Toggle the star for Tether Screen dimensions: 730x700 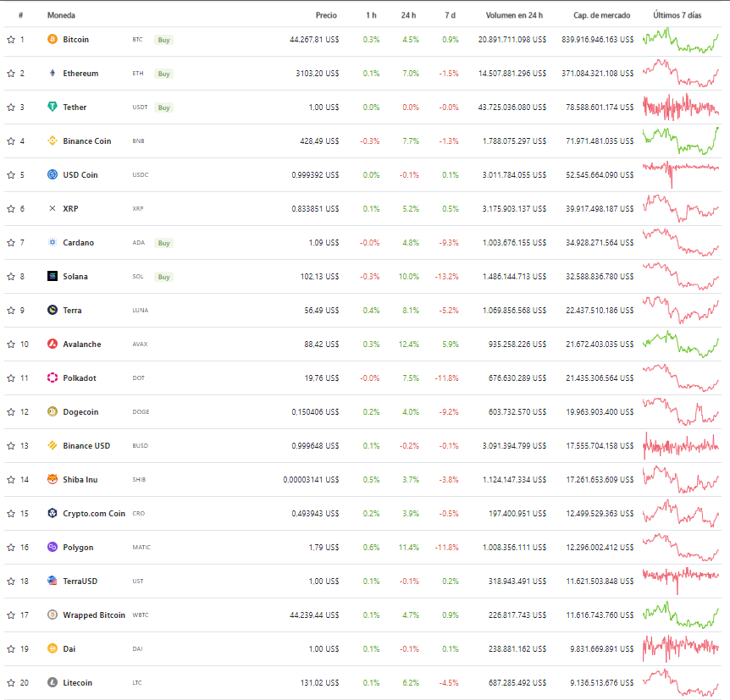(11, 107)
